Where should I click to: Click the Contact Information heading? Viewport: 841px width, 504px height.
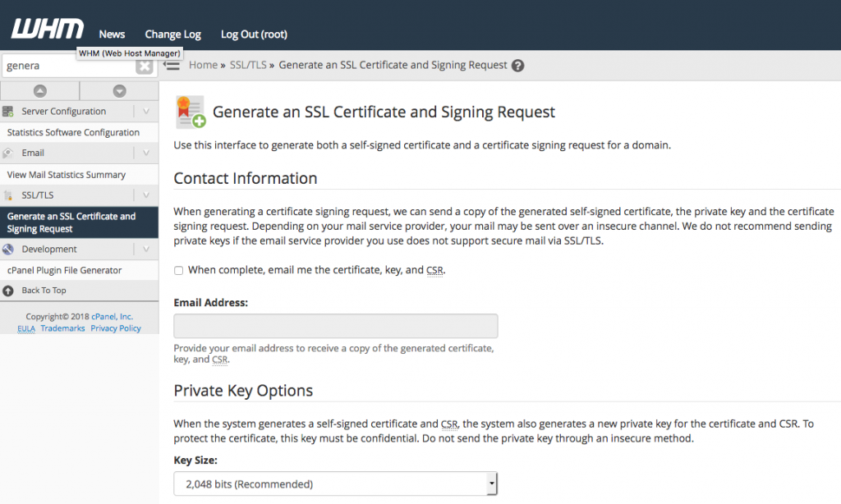[x=246, y=179]
